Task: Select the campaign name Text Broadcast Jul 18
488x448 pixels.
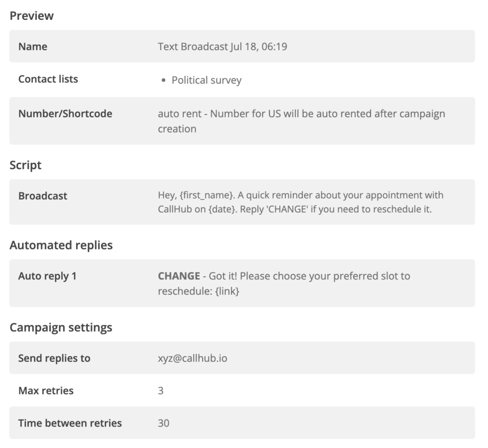Action: pos(223,47)
